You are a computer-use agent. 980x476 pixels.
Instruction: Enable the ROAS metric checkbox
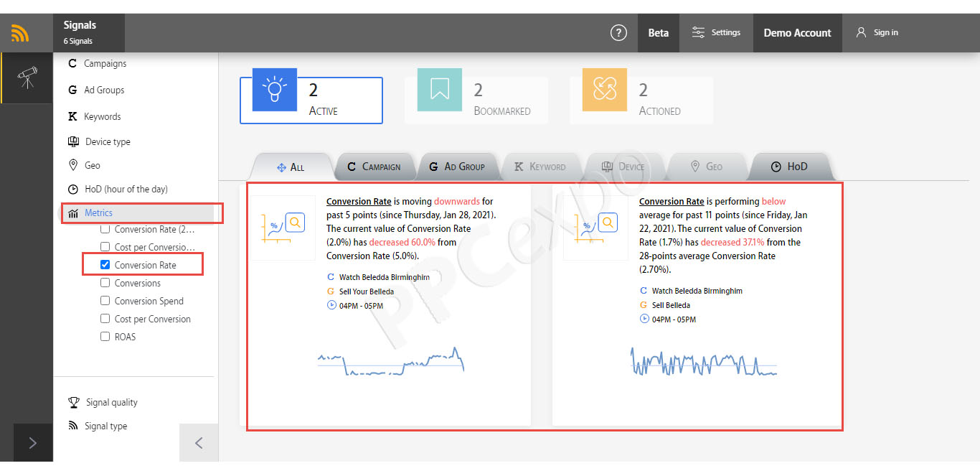105,337
